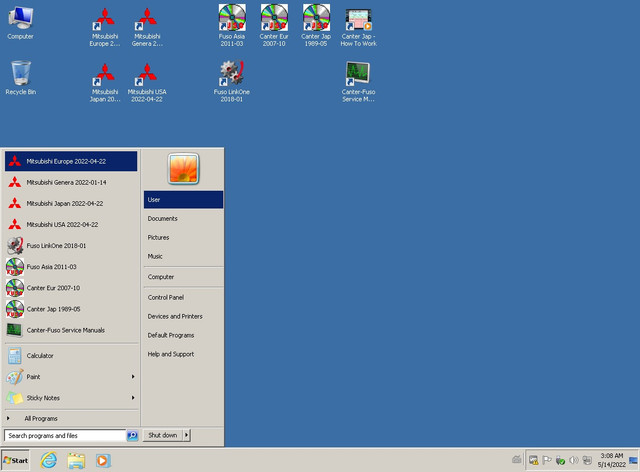Open the User folder link
The width and height of the screenshot is (640, 472).
click(x=183, y=200)
